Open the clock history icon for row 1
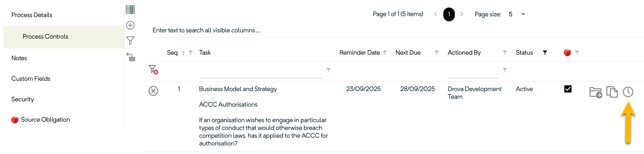 pyautogui.click(x=628, y=92)
